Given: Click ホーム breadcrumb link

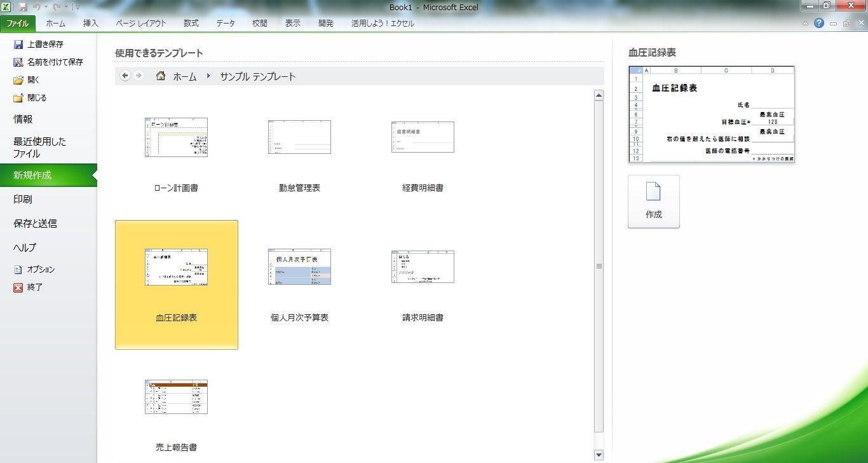Looking at the screenshot, I should 185,76.
